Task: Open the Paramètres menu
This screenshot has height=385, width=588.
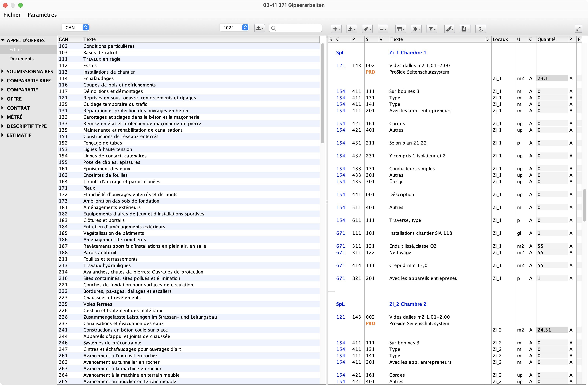Action: click(x=42, y=15)
